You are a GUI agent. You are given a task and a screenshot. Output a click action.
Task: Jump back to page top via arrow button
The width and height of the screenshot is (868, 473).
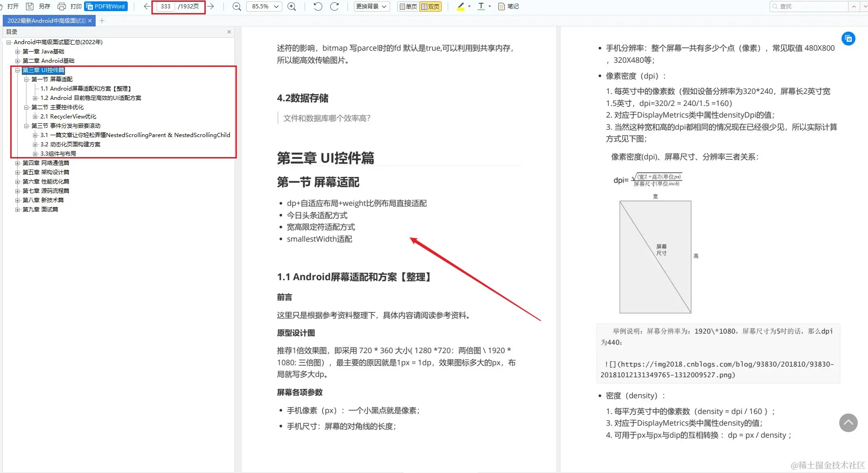pyautogui.click(x=848, y=423)
